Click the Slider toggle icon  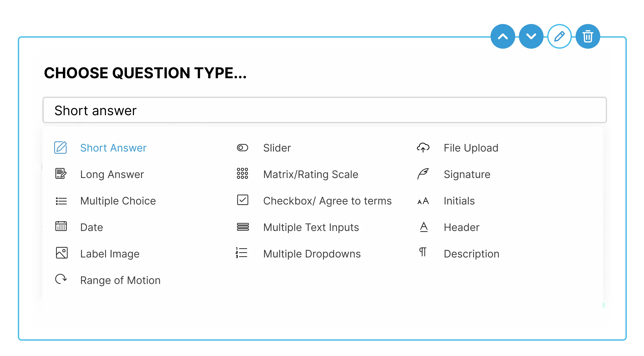coord(242,148)
